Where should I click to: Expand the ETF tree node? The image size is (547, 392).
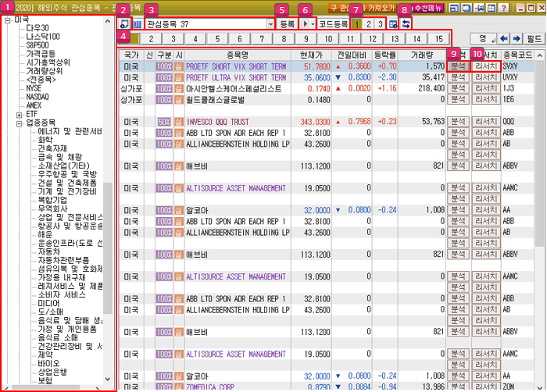(x=20, y=114)
